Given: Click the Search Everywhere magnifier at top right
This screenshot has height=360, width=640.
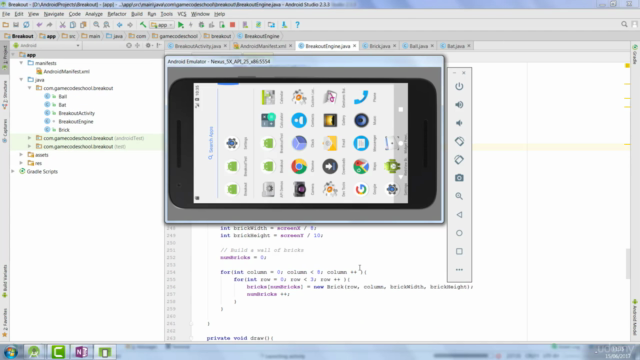Looking at the screenshot, I should (x=624, y=24).
